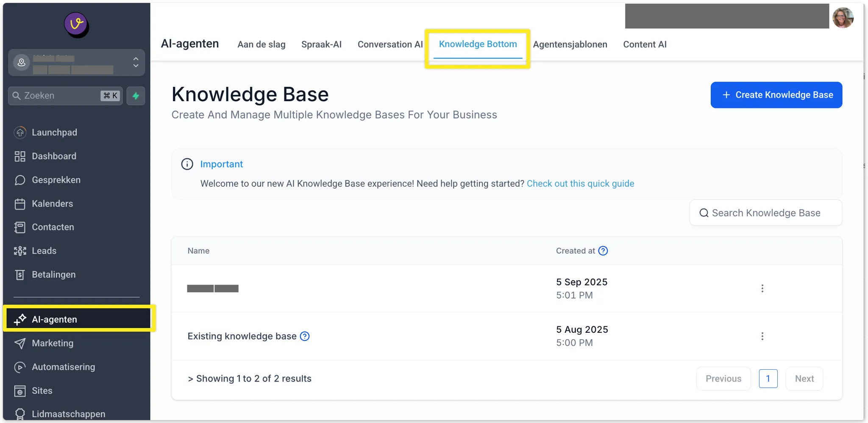Viewport: 868px width, 423px height.
Task: Open options menu for Existing knowledge base row
Action: [762, 336]
